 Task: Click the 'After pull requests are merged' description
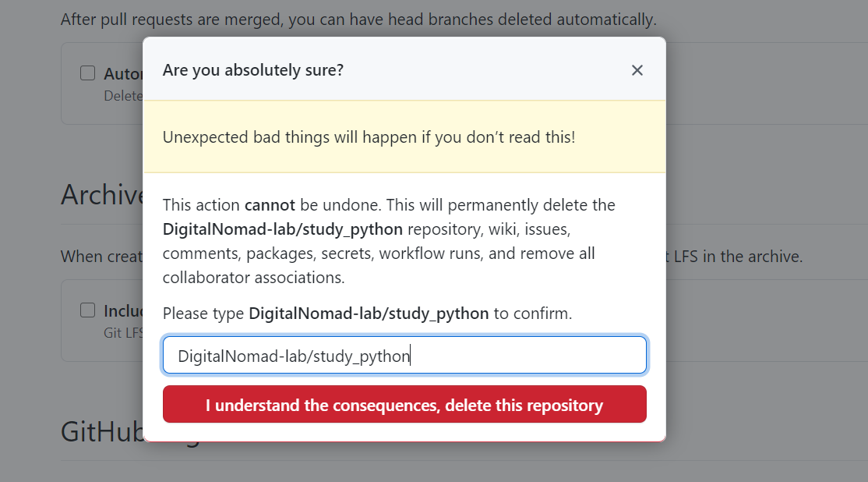point(358,19)
